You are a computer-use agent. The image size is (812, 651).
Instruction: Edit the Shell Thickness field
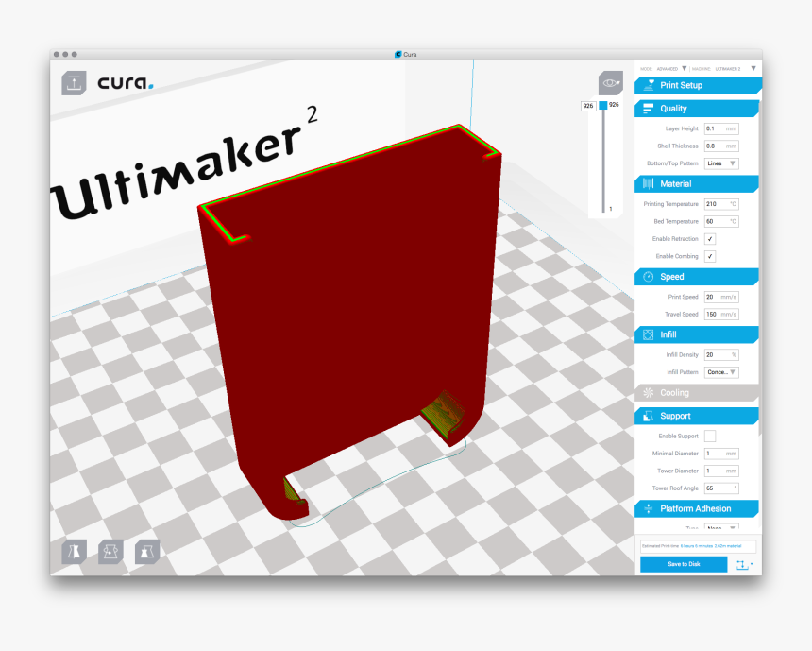point(721,146)
